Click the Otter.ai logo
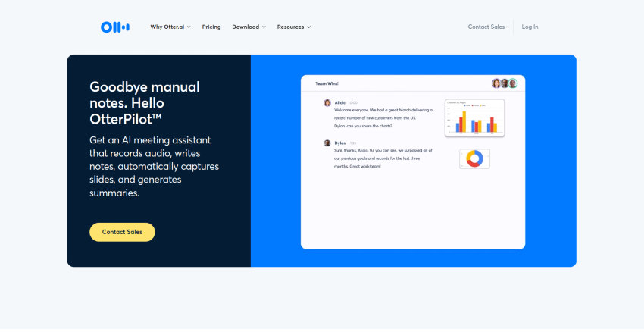 (x=115, y=27)
